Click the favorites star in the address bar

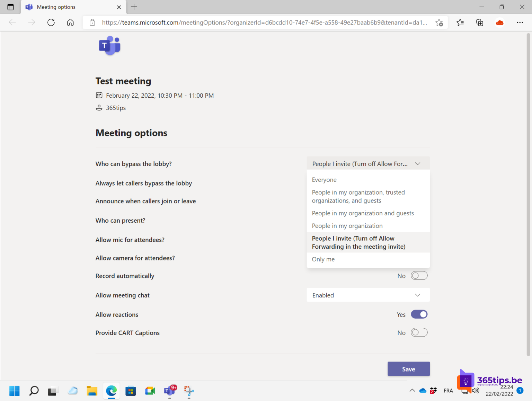pos(440,22)
